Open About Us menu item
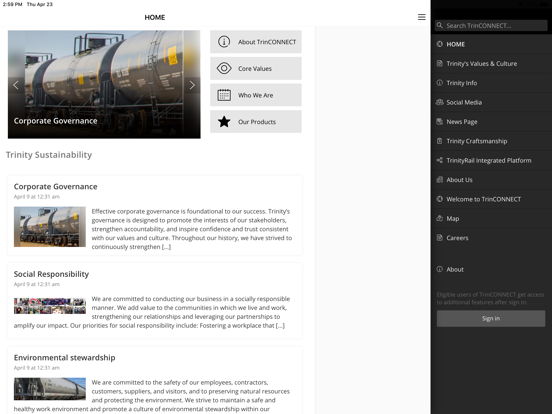This screenshot has height=414, width=552. coord(491,180)
